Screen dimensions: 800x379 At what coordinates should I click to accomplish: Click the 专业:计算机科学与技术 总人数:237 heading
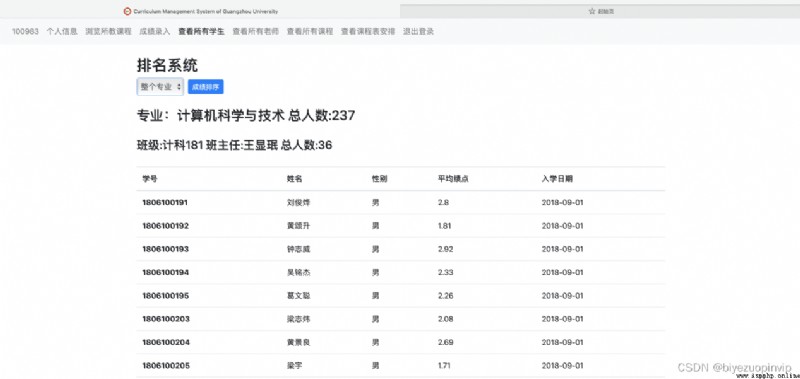246,116
